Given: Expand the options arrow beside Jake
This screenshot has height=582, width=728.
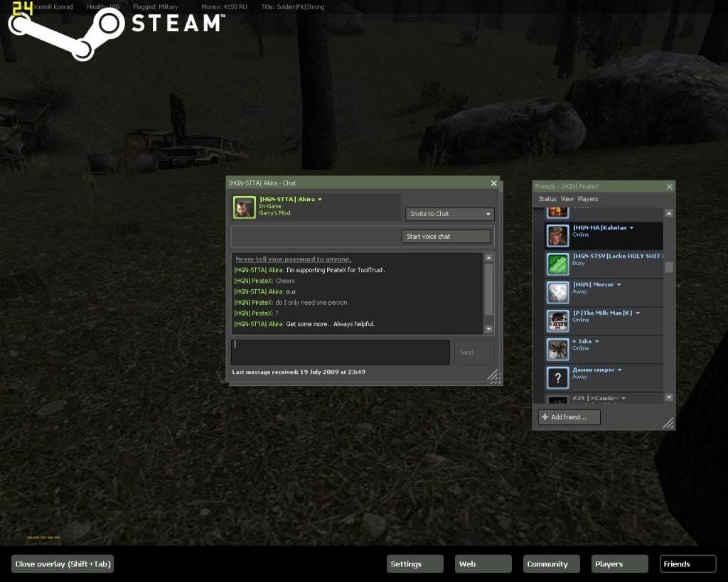Looking at the screenshot, I should point(596,342).
